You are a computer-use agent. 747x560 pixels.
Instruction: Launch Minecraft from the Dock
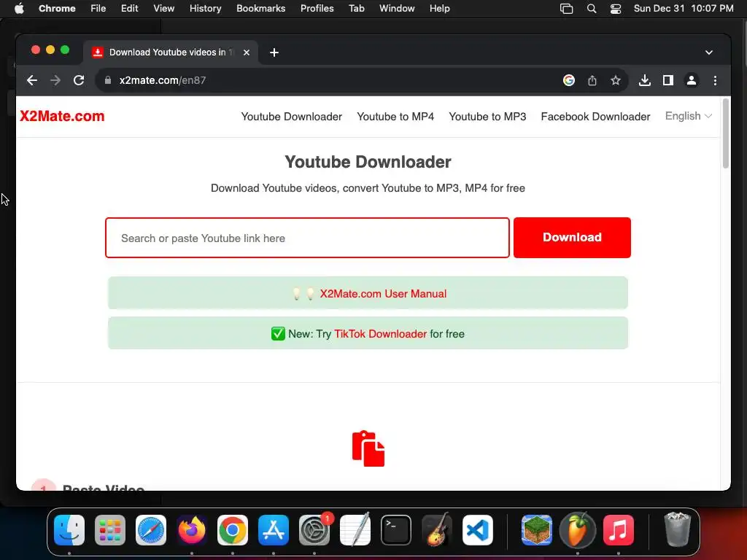pyautogui.click(x=536, y=530)
